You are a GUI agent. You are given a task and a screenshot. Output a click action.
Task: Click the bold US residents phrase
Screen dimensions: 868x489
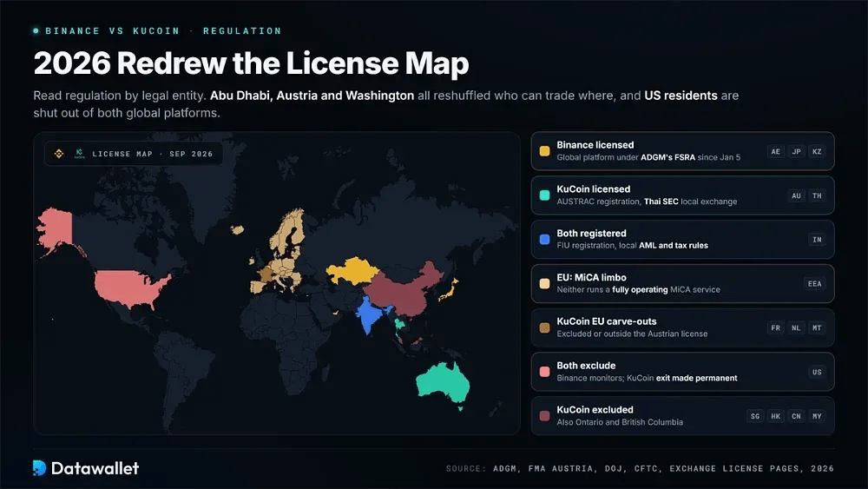point(681,96)
